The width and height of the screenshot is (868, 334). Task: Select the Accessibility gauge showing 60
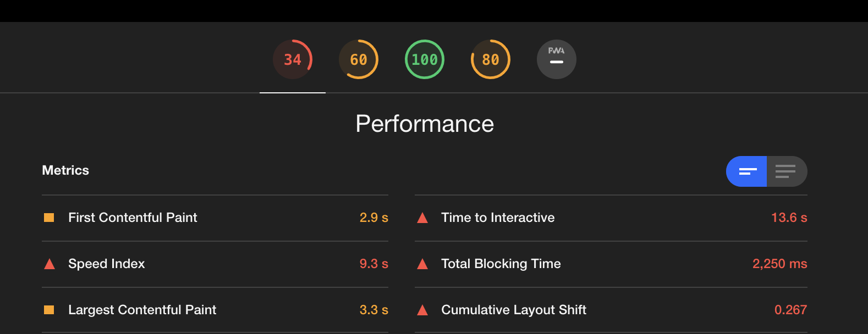tap(359, 59)
